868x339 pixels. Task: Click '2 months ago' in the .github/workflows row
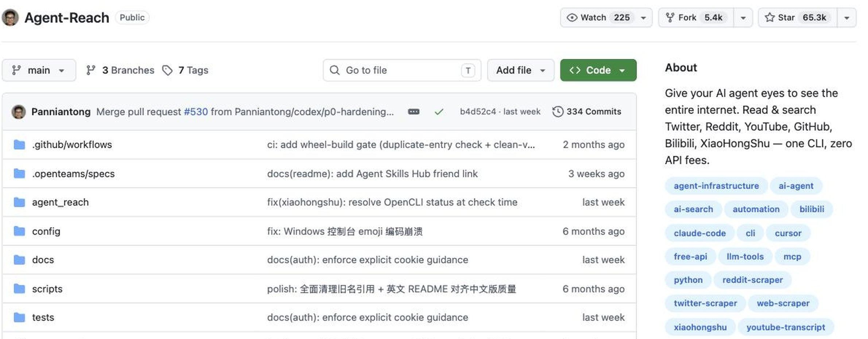tap(593, 145)
